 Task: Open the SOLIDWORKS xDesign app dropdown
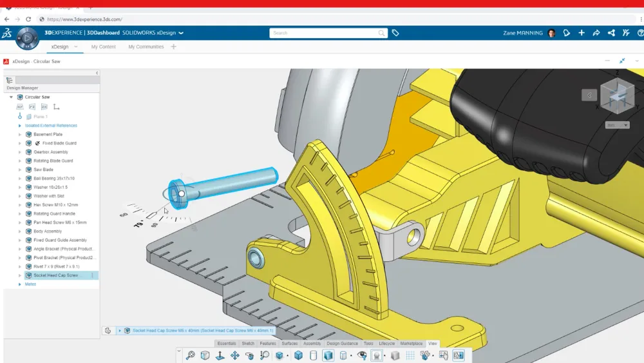click(181, 33)
